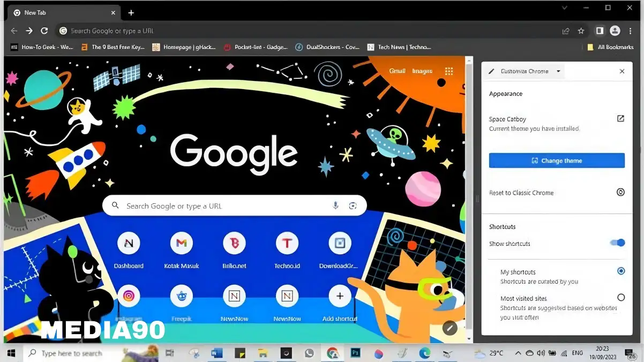Open the Space Catboy theme external link
The image size is (644, 362).
pos(620,119)
